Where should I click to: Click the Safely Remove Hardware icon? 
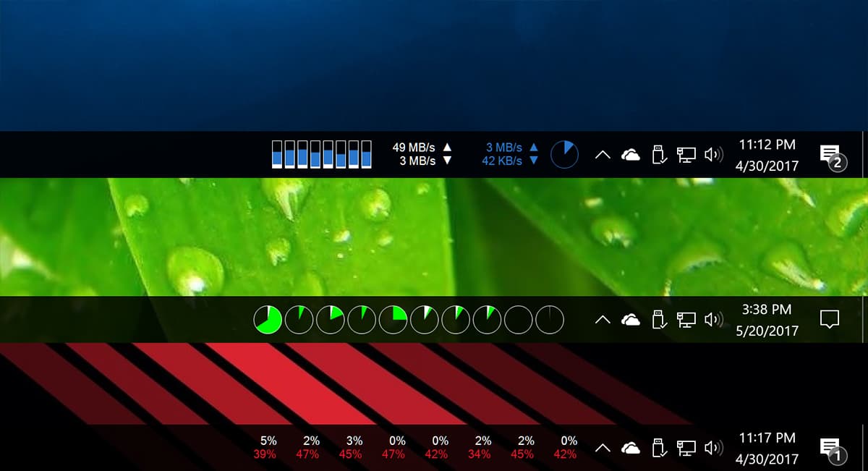[x=659, y=153]
